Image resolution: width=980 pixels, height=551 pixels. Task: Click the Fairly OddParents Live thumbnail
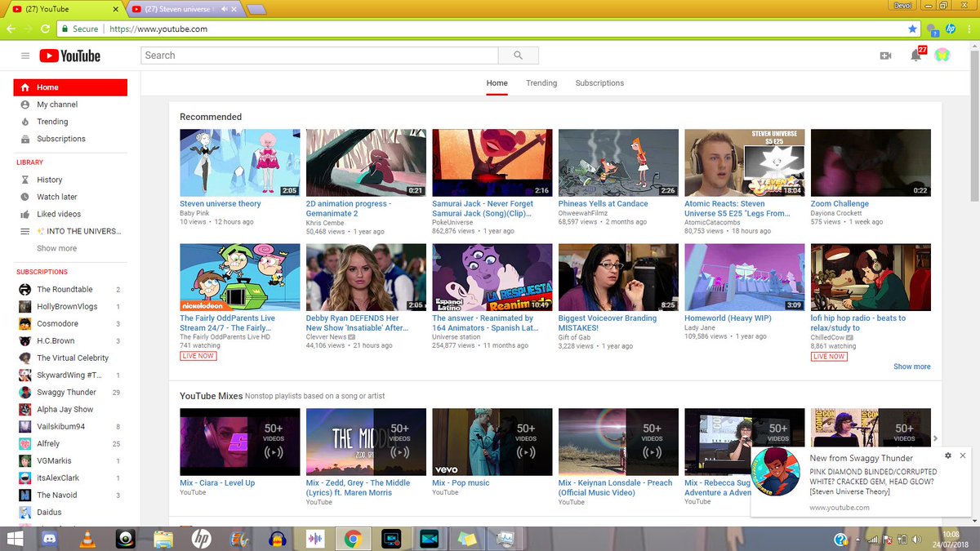(x=239, y=278)
